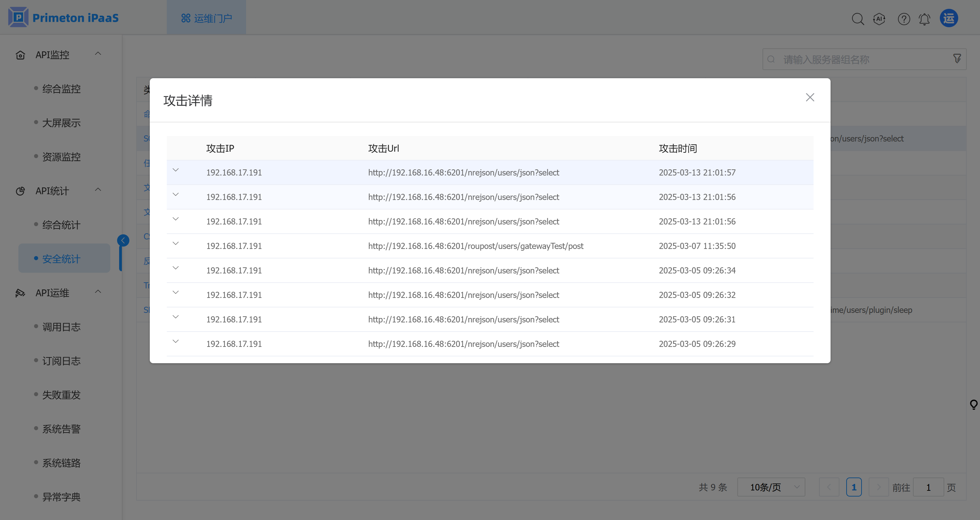
Task: Open 调用日志 in the sidebar
Action: tap(61, 327)
